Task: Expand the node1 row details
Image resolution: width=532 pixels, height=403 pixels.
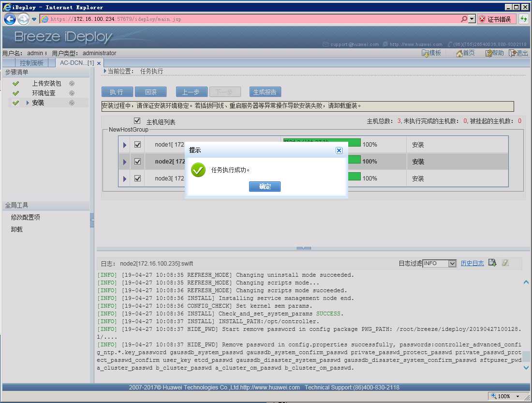Action: tap(124, 145)
